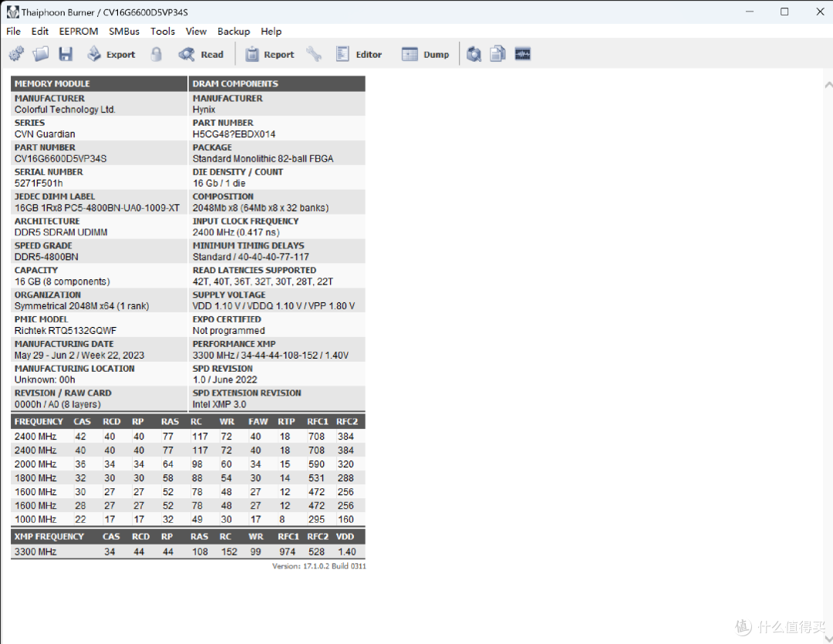Open the File menu
The width and height of the screenshot is (833, 644).
pos(13,32)
